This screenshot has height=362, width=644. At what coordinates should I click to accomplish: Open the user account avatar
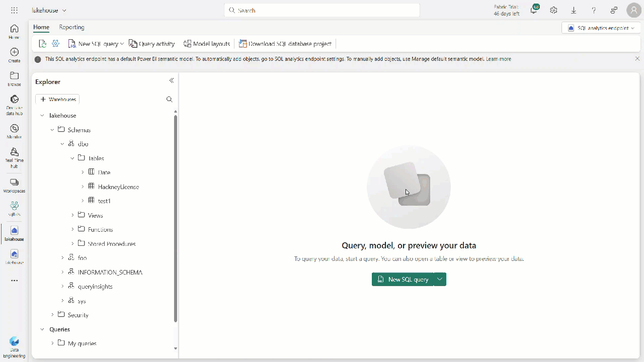634,10
